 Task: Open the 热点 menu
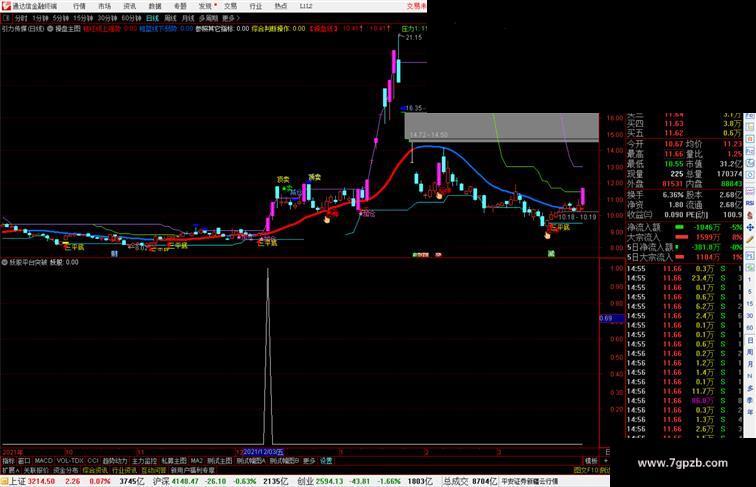click(281, 6)
